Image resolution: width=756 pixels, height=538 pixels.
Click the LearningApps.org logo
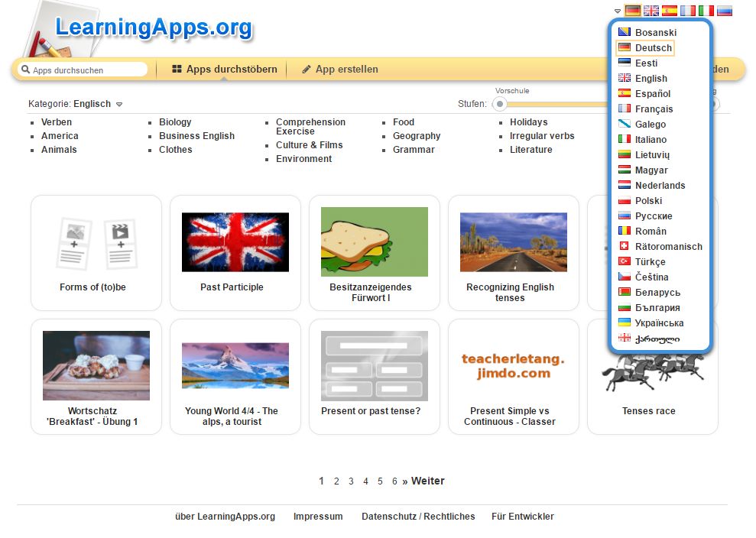(x=153, y=28)
